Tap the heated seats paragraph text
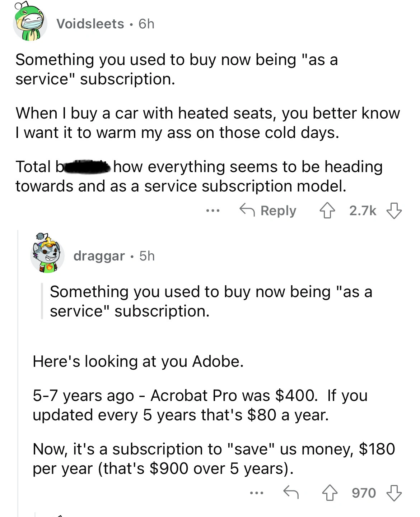 point(207,123)
